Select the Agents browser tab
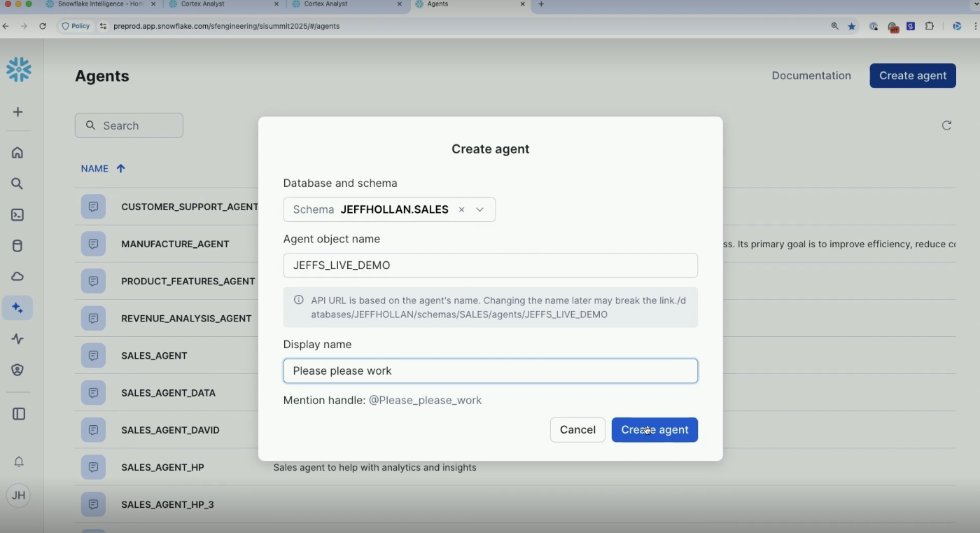Viewport: 980px width, 533px height. click(x=469, y=4)
